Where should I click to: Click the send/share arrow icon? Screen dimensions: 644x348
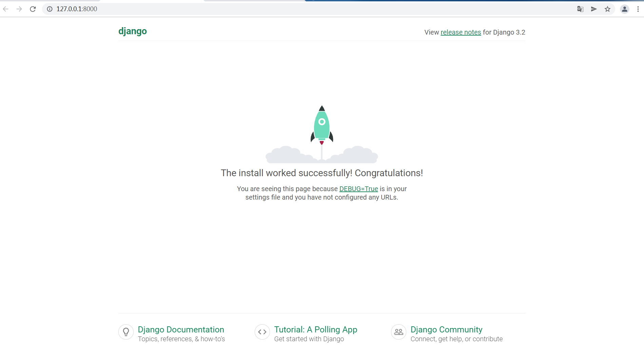[594, 9]
